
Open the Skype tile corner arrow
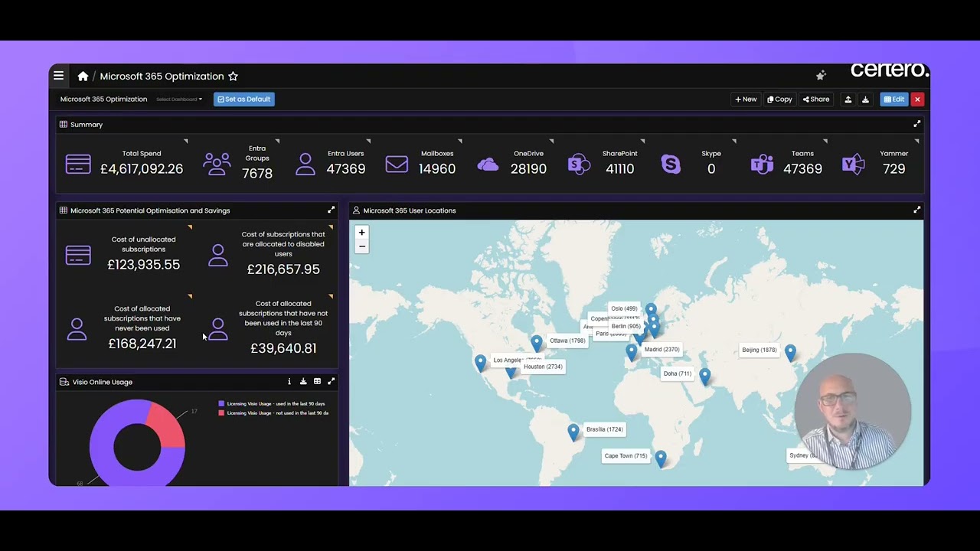click(x=733, y=142)
